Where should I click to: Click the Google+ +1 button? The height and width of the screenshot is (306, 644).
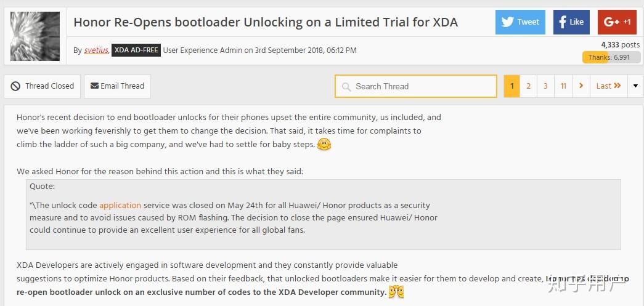click(617, 22)
